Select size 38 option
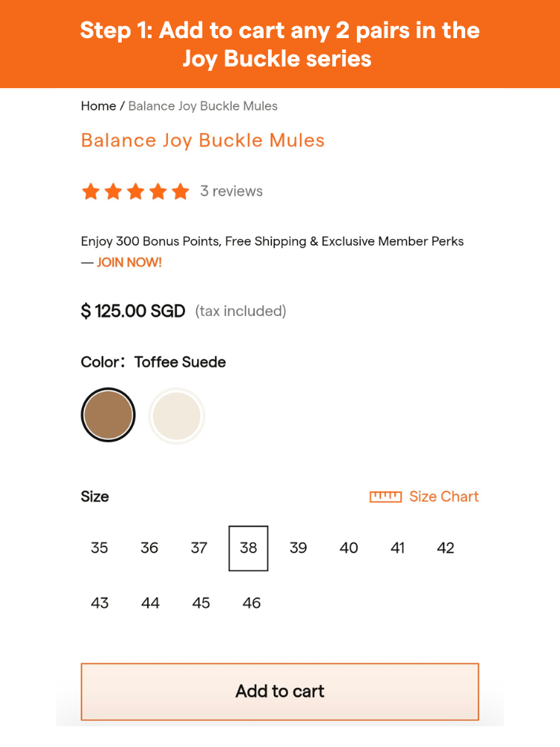Viewport: 560px width, 747px height. (249, 548)
